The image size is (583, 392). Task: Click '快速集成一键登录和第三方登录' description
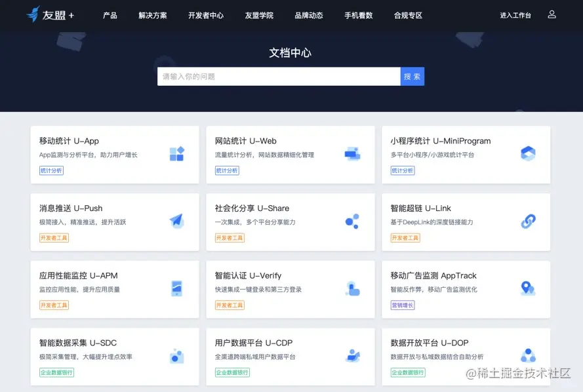click(258, 290)
